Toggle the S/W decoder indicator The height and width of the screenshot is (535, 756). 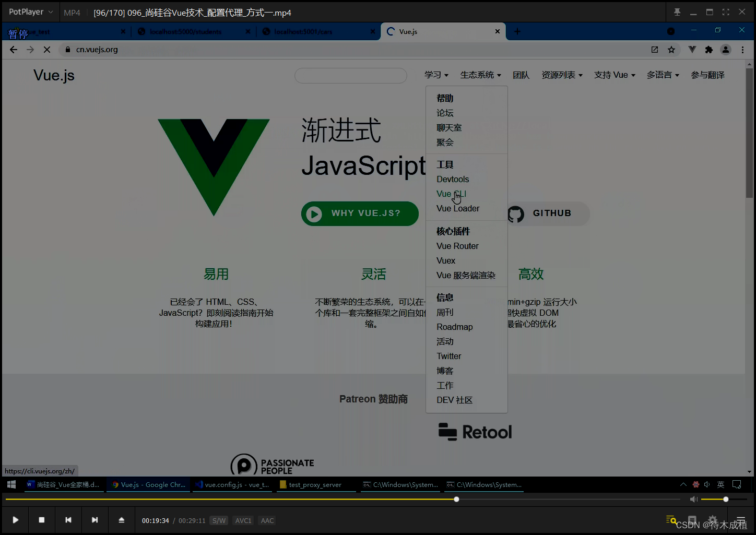click(219, 520)
